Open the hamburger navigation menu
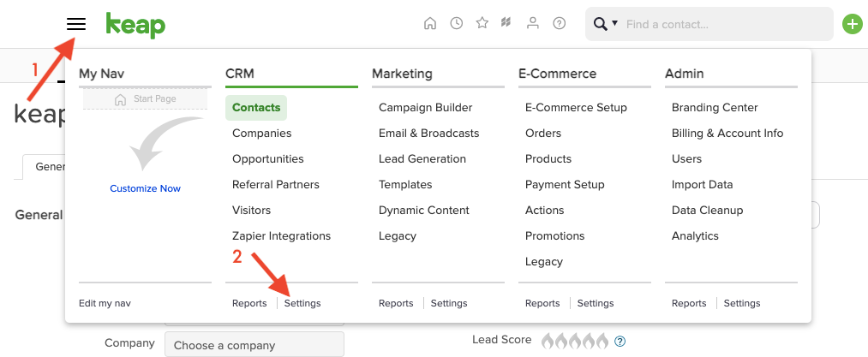Image resolution: width=868 pixels, height=357 pixels. (76, 24)
